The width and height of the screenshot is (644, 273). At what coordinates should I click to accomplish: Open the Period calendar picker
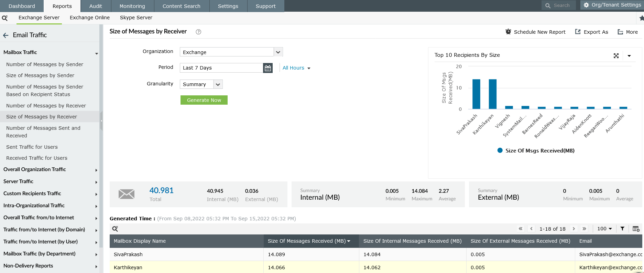(x=268, y=68)
